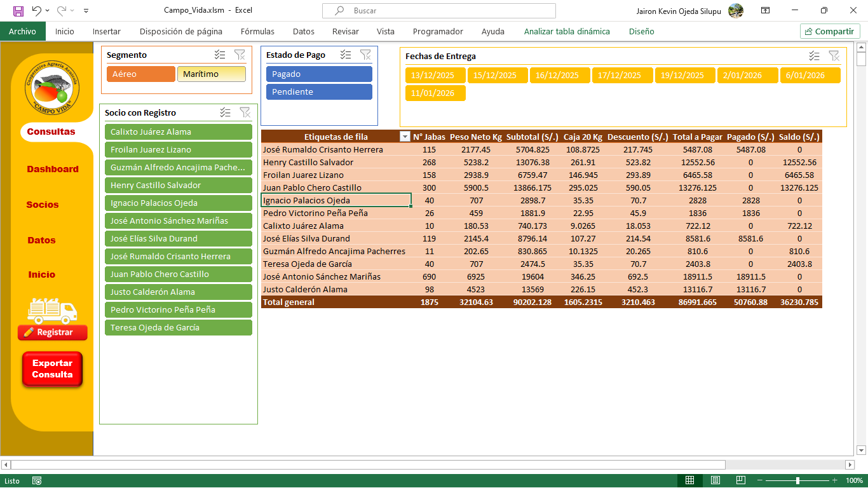Viewport: 868px width, 488px height.
Task: Toggle multi-select on Socio con Registro slicer
Action: (x=225, y=112)
